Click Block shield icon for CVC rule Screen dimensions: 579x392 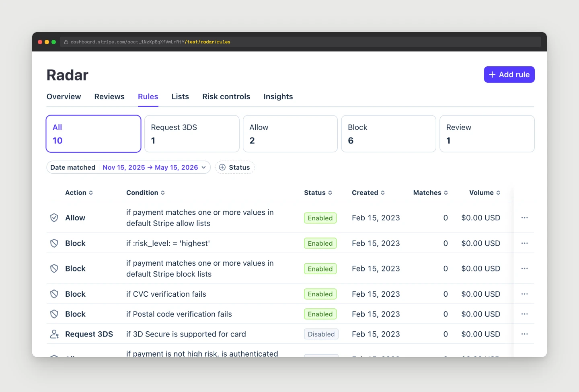point(54,294)
